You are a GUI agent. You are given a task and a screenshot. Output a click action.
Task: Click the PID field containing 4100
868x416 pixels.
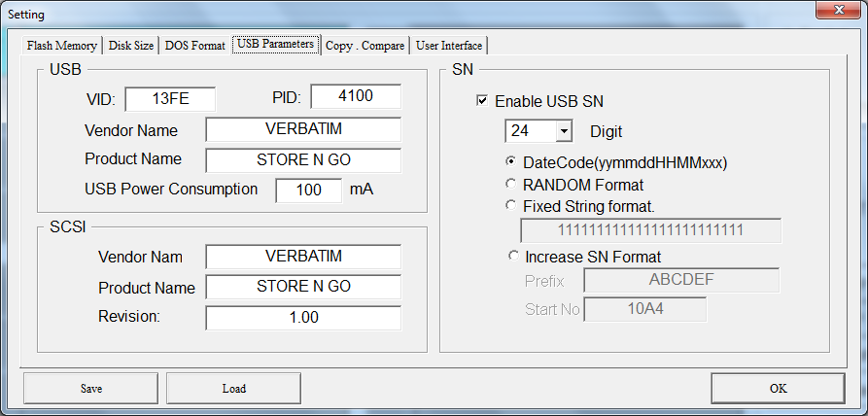[356, 96]
